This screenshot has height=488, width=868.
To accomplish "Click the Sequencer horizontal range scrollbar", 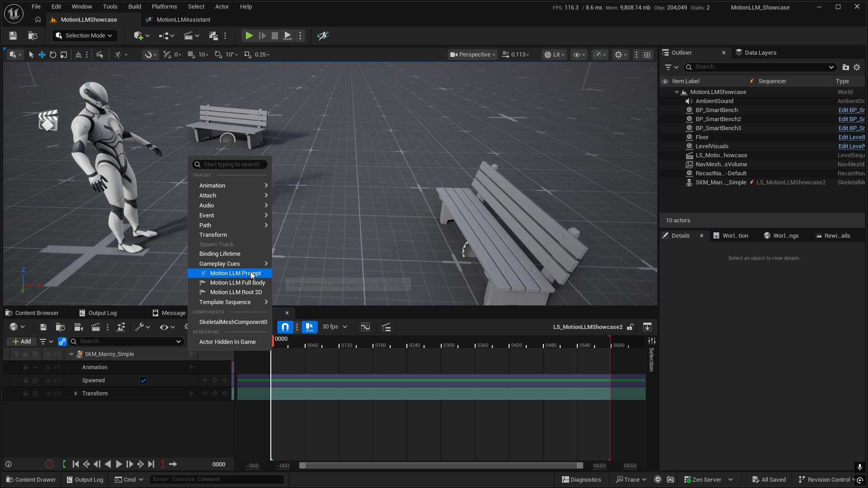I will point(441,465).
